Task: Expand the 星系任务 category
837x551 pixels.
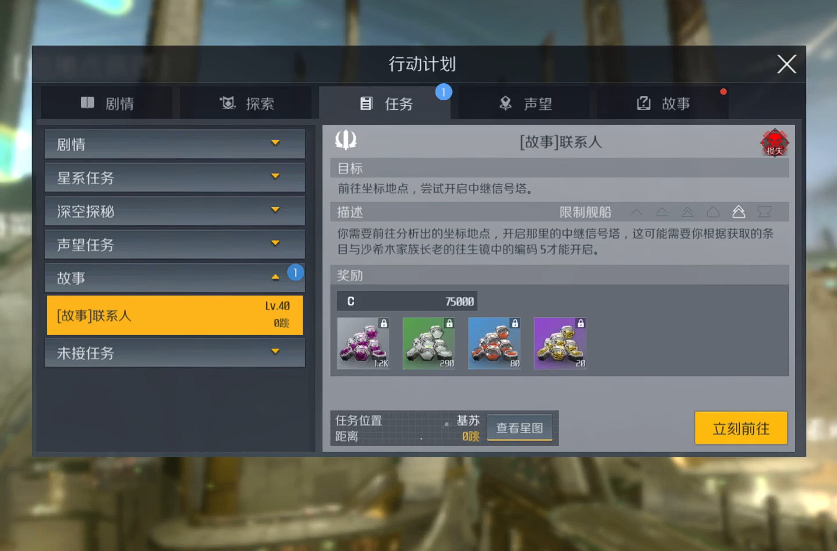Action: [x=175, y=177]
